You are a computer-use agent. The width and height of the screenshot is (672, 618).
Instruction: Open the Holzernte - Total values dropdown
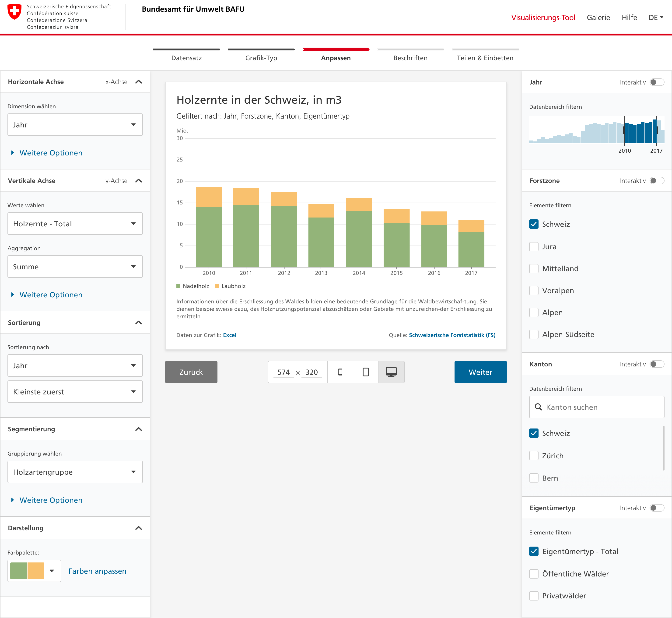pos(75,223)
